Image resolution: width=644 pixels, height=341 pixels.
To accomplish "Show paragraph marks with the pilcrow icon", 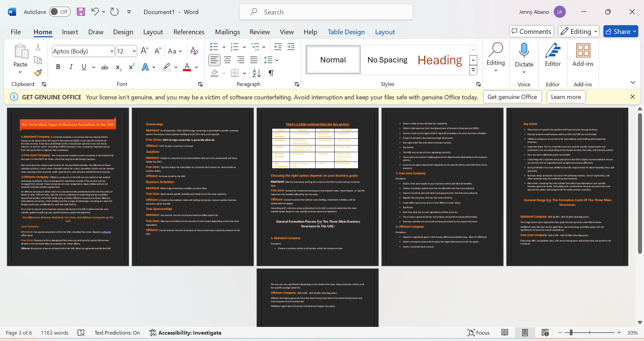I will [x=271, y=73].
